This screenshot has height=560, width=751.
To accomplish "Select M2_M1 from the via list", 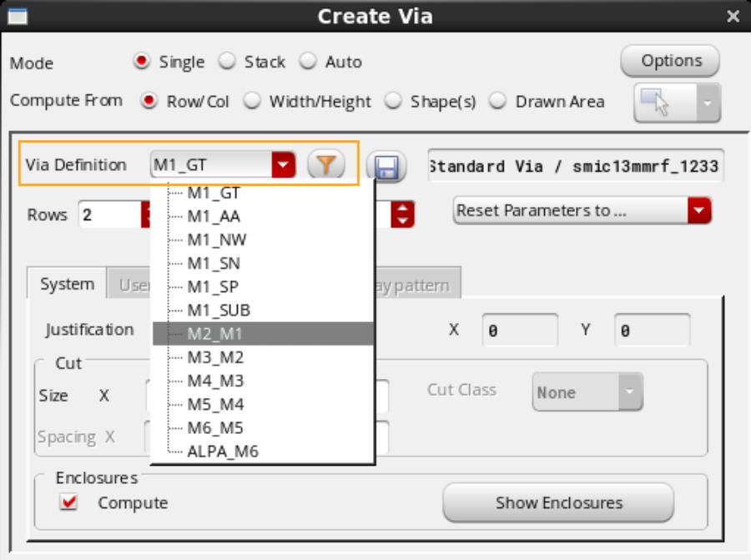I will pyautogui.click(x=215, y=334).
